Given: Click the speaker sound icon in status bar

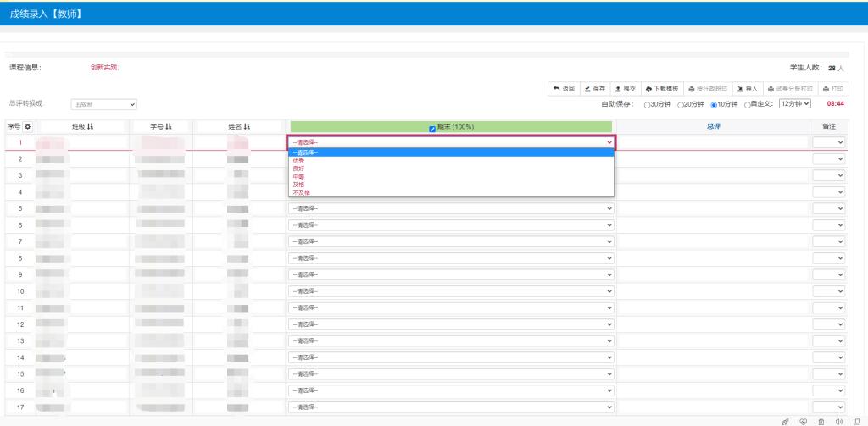Looking at the screenshot, I should click(839, 421).
